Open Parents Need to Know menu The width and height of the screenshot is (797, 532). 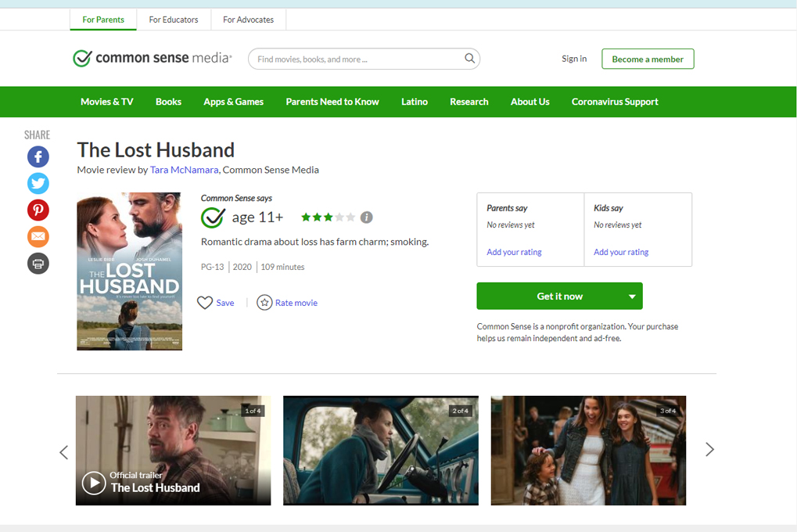(332, 102)
